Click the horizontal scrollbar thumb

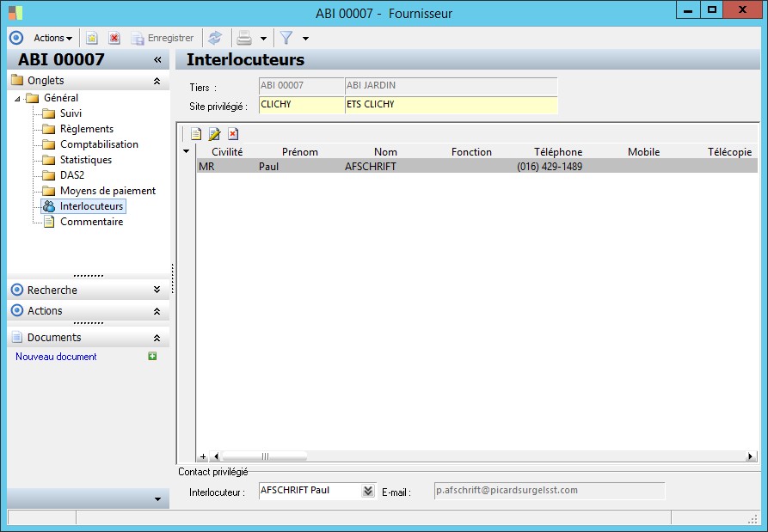(x=265, y=456)
